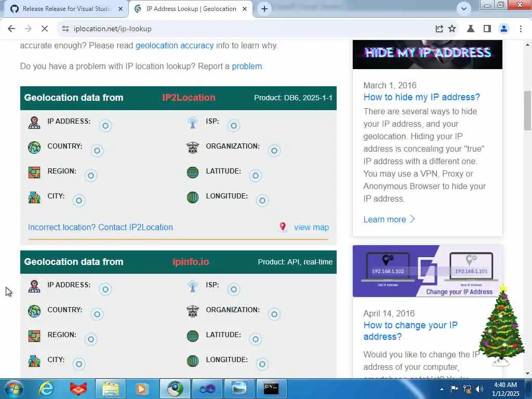Click the ISP antenna icon in ipinfo.io panel
This screenshot has width=532, height=399.
(x=193, y=286)
